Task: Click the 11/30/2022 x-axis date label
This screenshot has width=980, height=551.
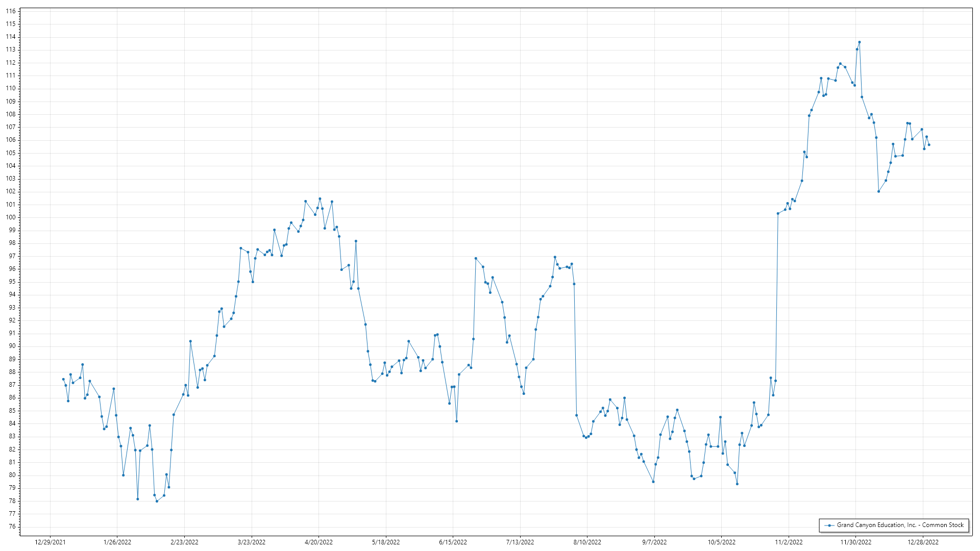Action: [x=856, y=542]
